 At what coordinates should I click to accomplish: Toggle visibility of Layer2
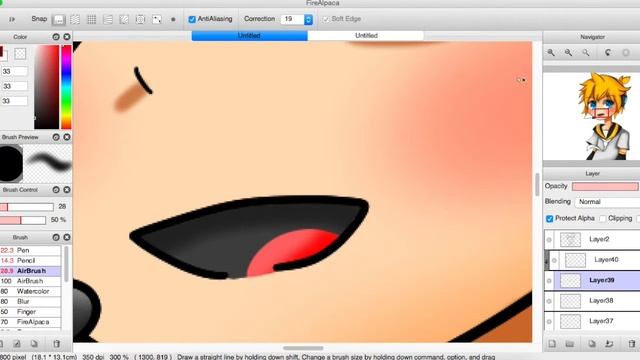(x=549, y=240)
